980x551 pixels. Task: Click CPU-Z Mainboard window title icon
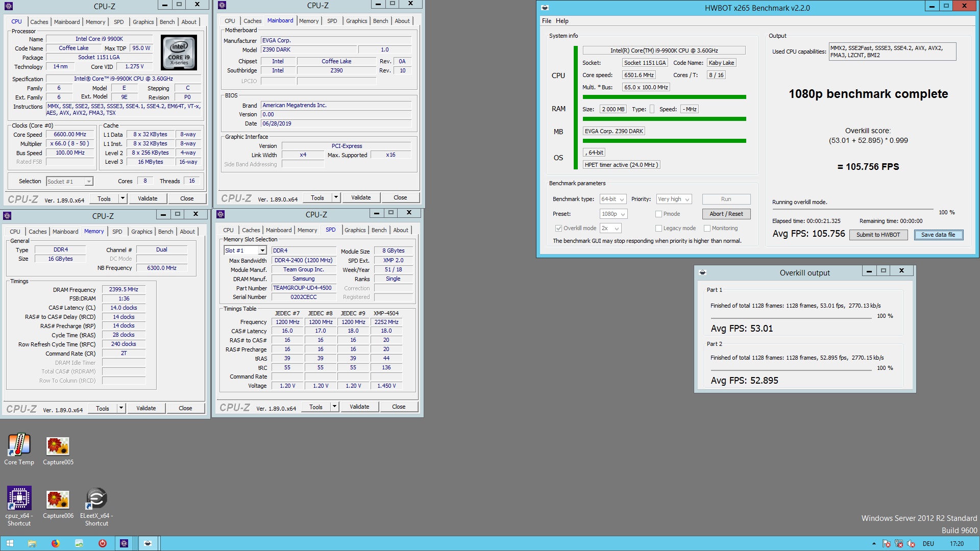coord(222,5)
